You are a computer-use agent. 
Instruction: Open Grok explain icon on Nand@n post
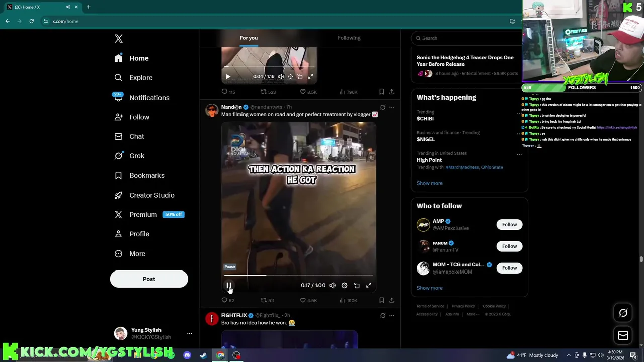[x=383, y=107]
